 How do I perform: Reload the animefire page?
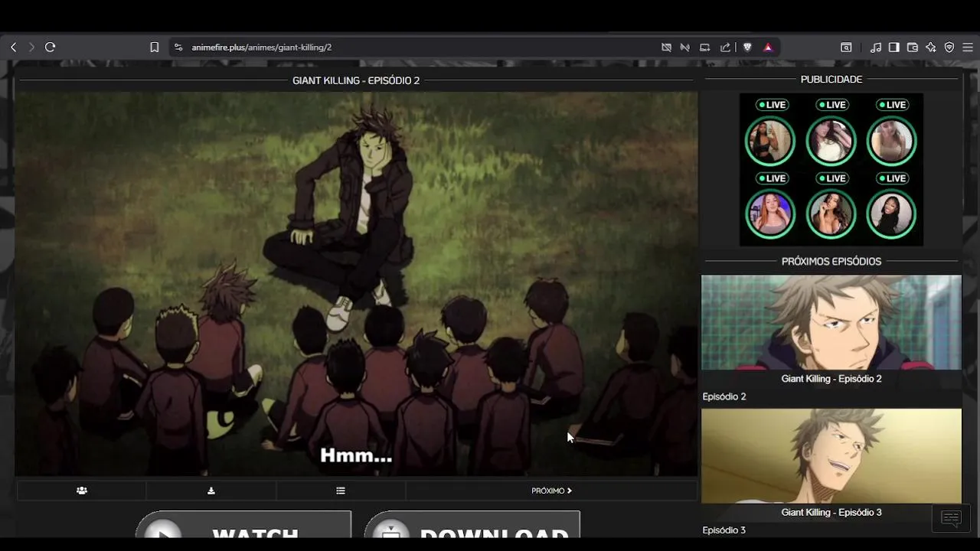tap(51, 47)
